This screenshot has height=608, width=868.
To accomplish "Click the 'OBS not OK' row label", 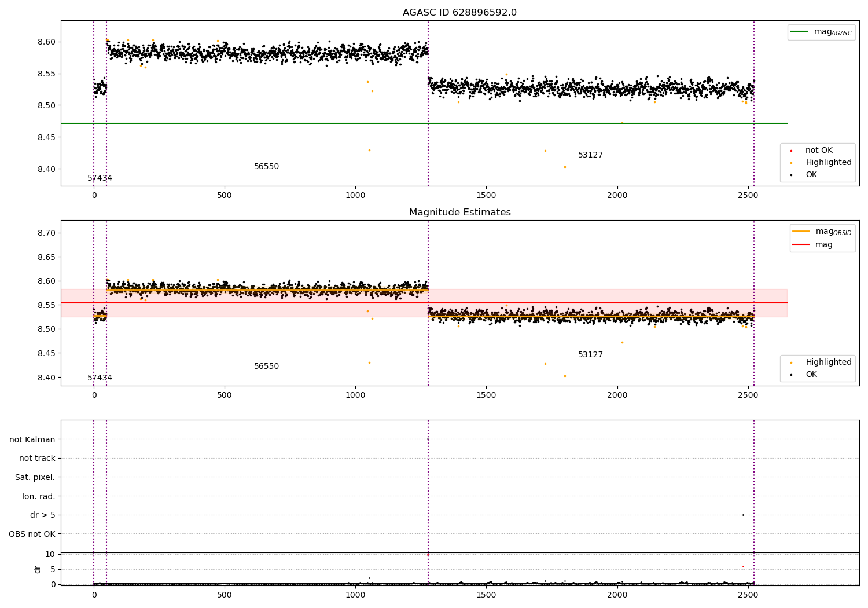I will click(32, 534).
